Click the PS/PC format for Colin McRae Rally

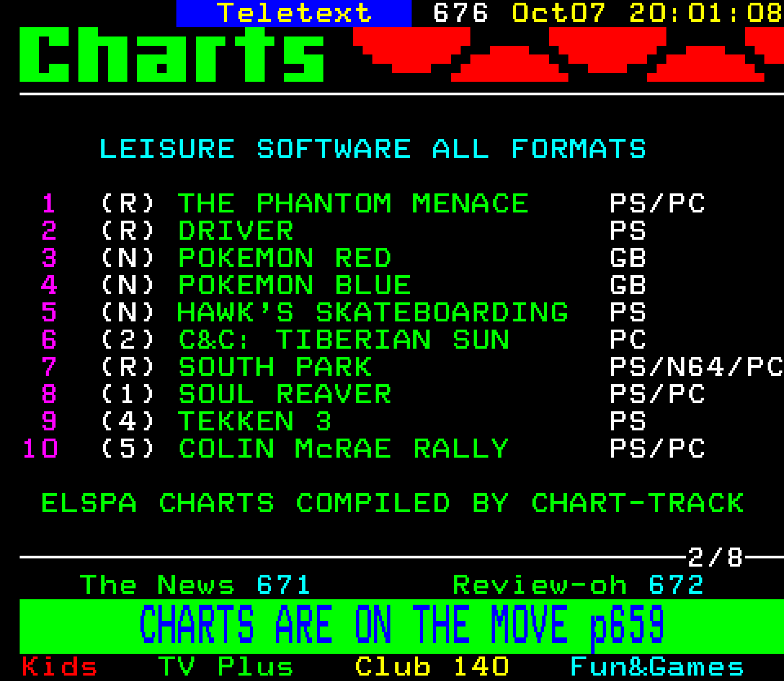657,449
